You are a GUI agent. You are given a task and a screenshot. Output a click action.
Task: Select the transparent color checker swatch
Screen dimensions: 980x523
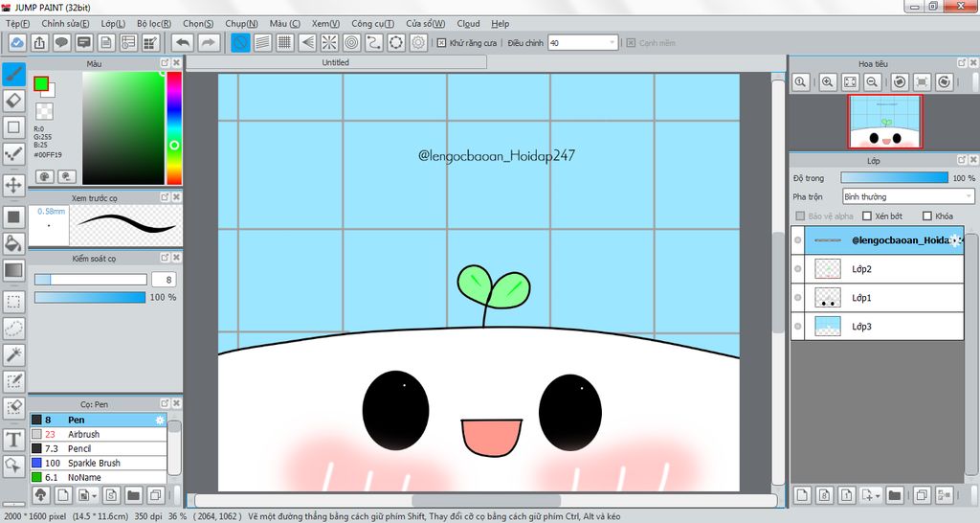point(44,111)
